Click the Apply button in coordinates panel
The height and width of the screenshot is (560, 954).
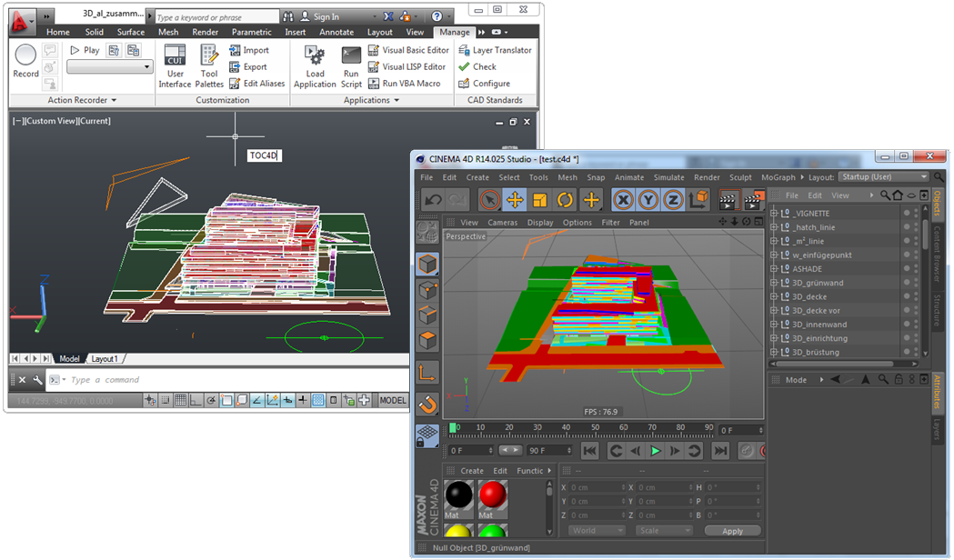pyautogui.click(x=732, y=531)
